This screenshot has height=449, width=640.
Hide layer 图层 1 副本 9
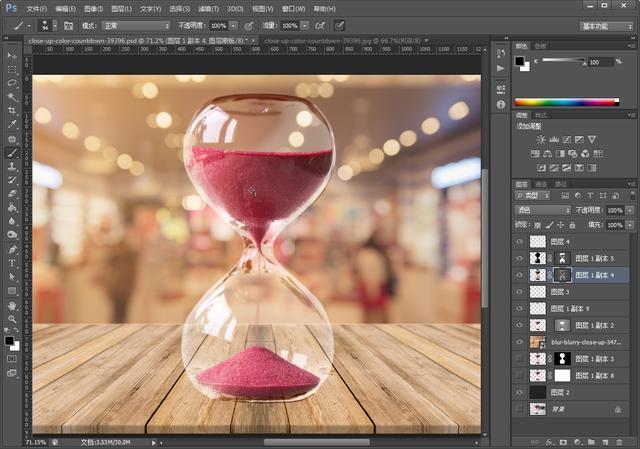(520, 309)
